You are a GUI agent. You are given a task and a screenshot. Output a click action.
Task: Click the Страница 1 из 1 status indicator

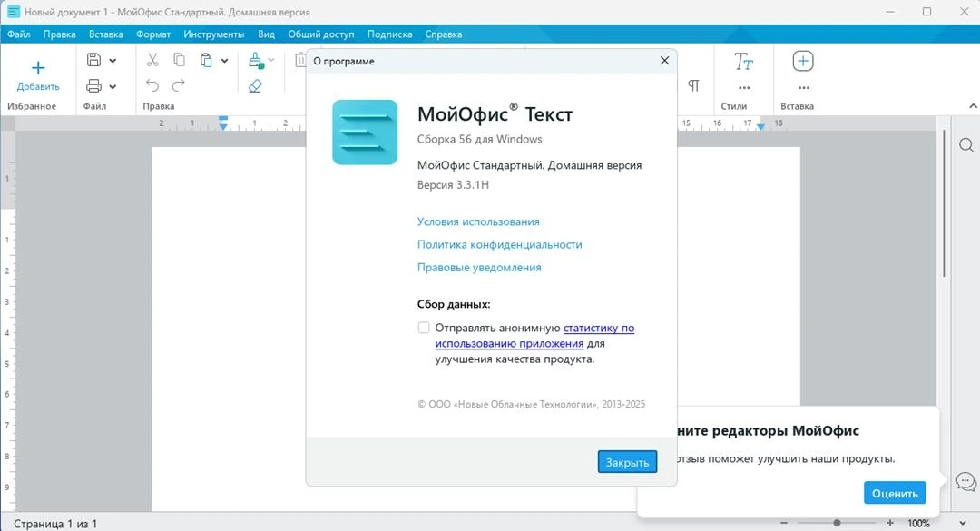(55, 524)
